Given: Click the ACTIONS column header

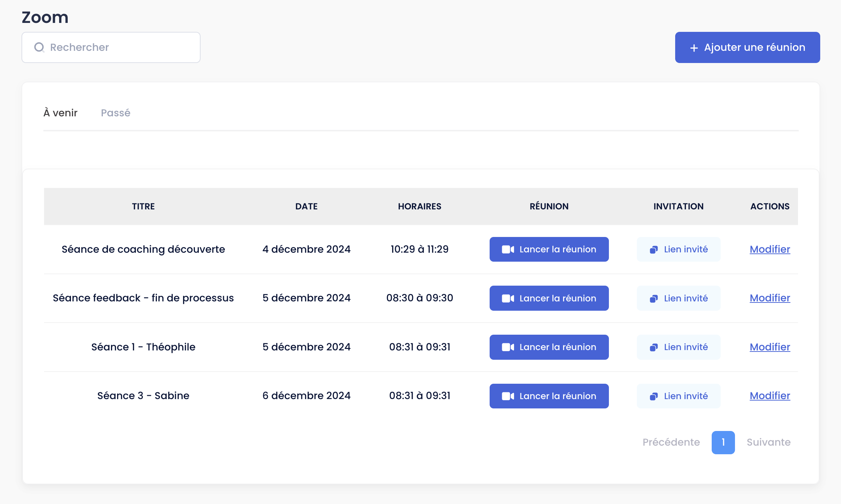Looking at the screenshot, I should point(770,206).
